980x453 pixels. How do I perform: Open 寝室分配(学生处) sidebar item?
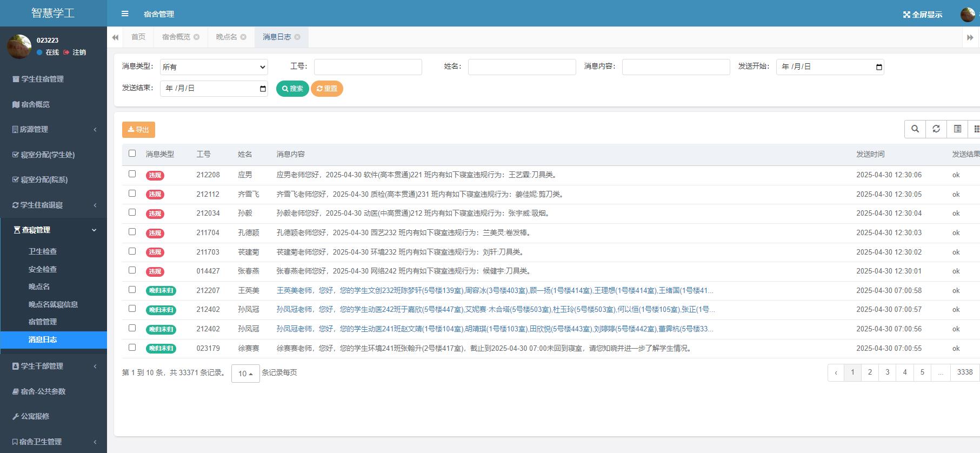tap(54, 155)
